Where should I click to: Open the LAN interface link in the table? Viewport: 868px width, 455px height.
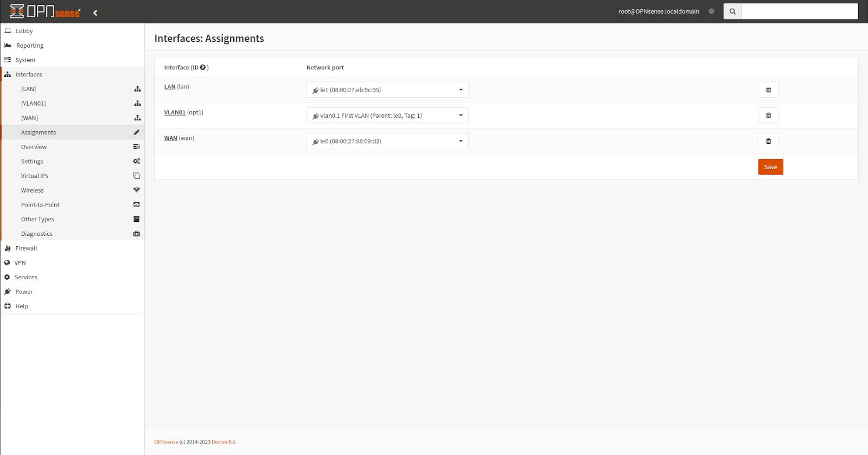coord(170,87)
